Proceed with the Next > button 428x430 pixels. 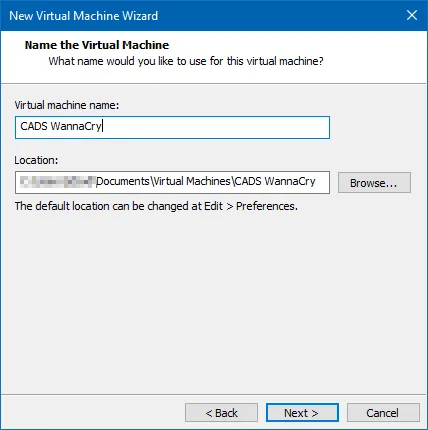(302, 413)
